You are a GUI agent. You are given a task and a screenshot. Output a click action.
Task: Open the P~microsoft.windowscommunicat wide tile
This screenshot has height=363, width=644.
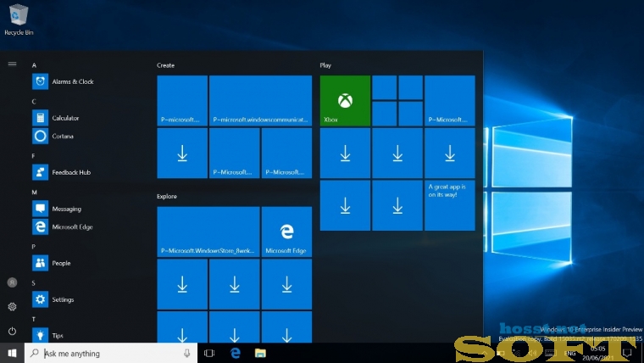[260, 101]
